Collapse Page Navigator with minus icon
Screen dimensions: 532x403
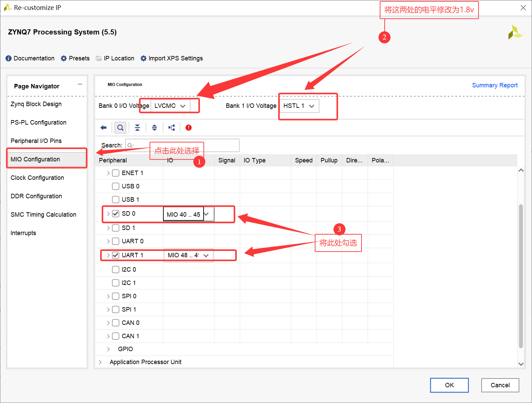[80, 84]
